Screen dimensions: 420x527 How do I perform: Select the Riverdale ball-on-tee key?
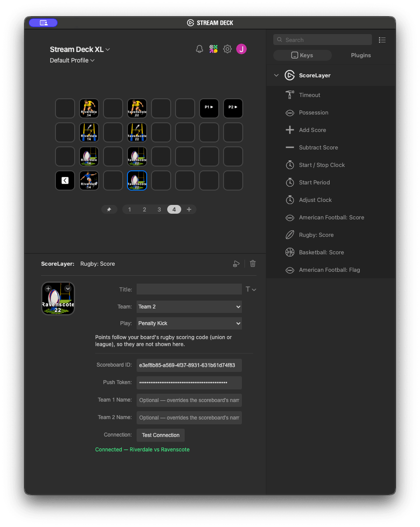(x=89, y=156)
